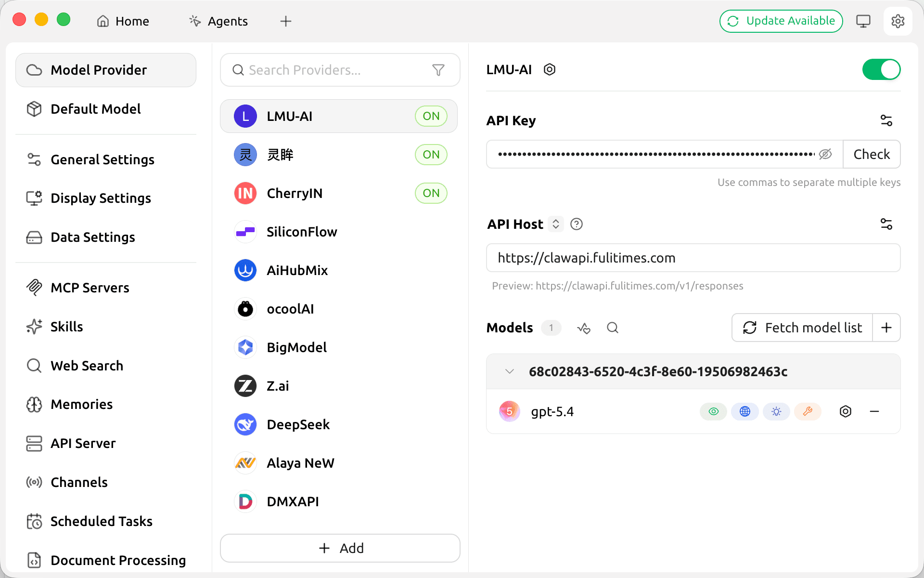Open the LMU-AI provider settings hexagon icon
The image size is (924, 578).
550,69
